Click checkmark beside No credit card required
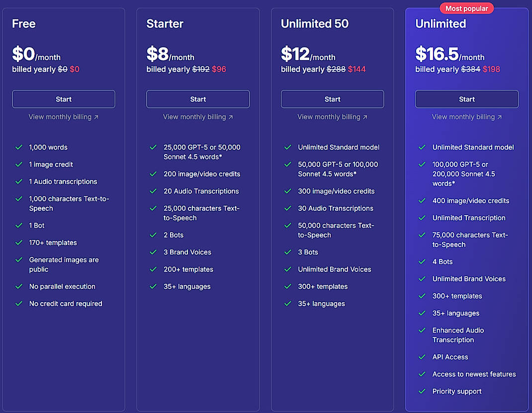 pos(19,304)
